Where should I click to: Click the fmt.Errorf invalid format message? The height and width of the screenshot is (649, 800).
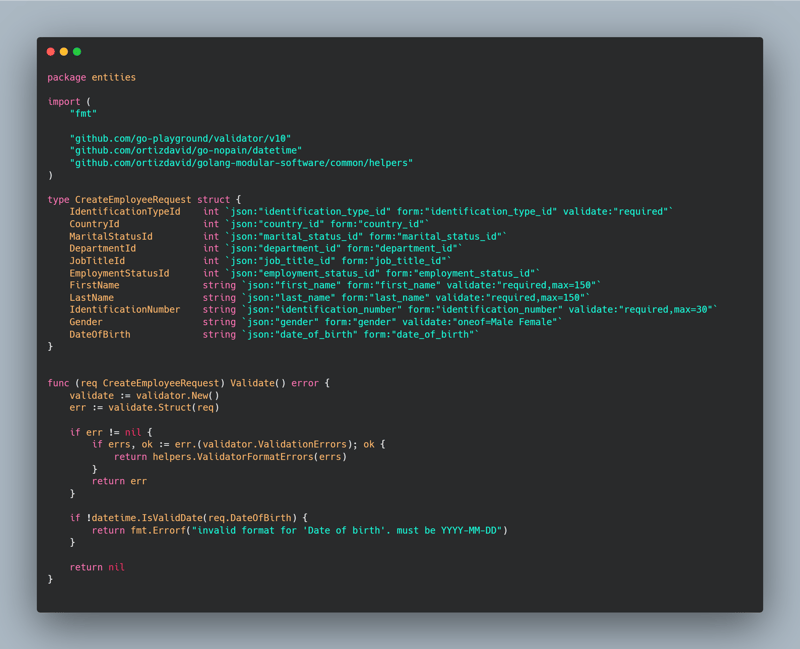coord(347,531)
